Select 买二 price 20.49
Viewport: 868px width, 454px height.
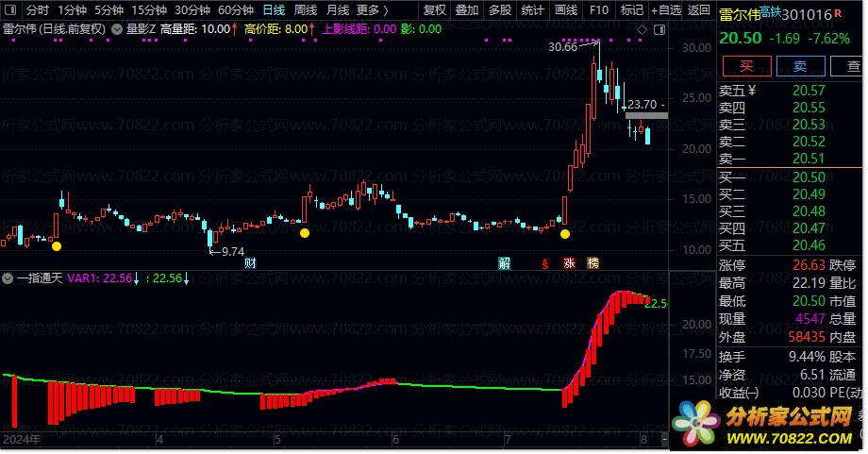click(x=809, y=194)
